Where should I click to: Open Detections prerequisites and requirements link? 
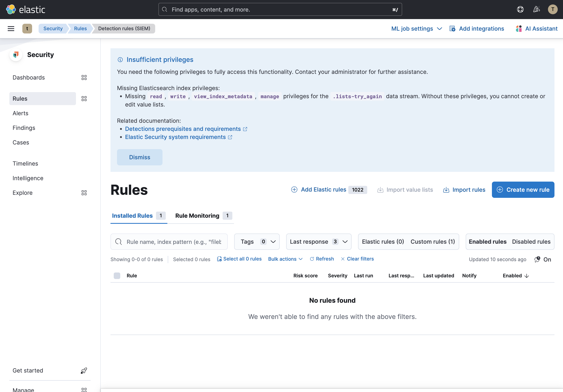(183, 129)
